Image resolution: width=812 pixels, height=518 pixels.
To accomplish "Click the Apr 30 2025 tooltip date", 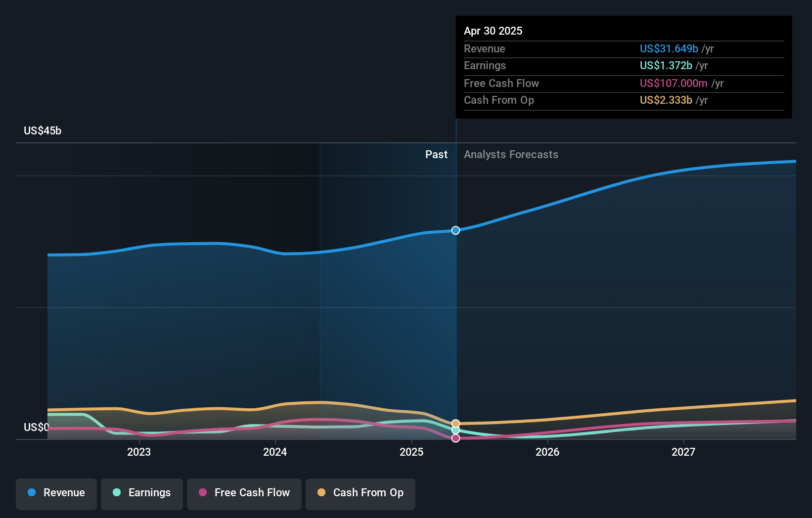I will pos(493,31).
